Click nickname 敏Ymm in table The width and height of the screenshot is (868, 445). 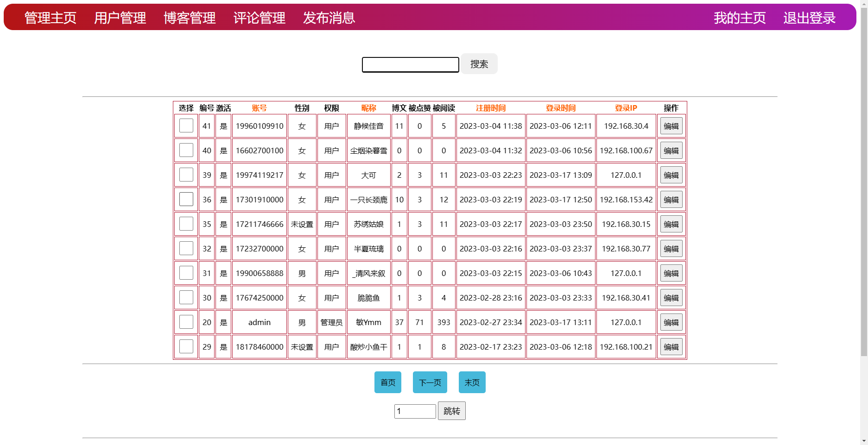pyautogui.click(x=369, y=322)
